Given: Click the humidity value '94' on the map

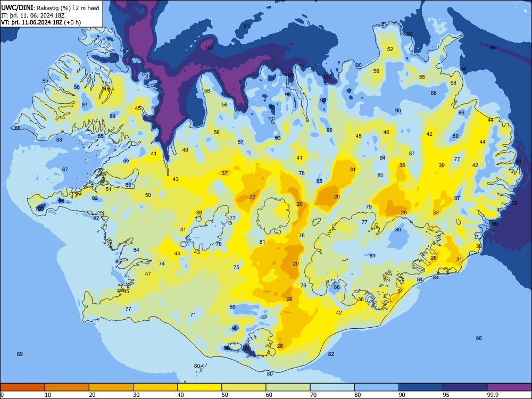Looking at the screenshot, I should 463,69.
